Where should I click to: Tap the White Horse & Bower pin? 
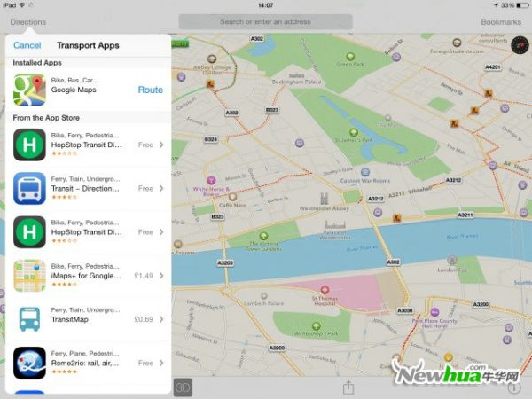pos(211,180)
